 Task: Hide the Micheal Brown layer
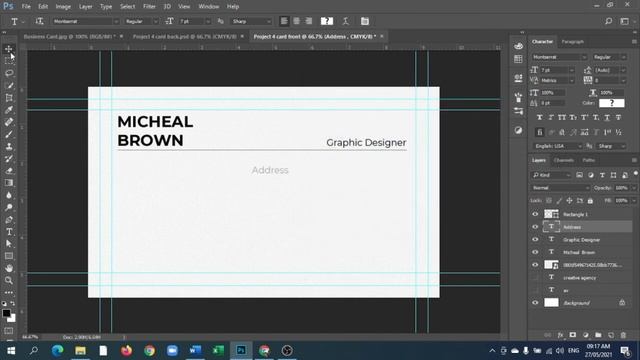535,252
